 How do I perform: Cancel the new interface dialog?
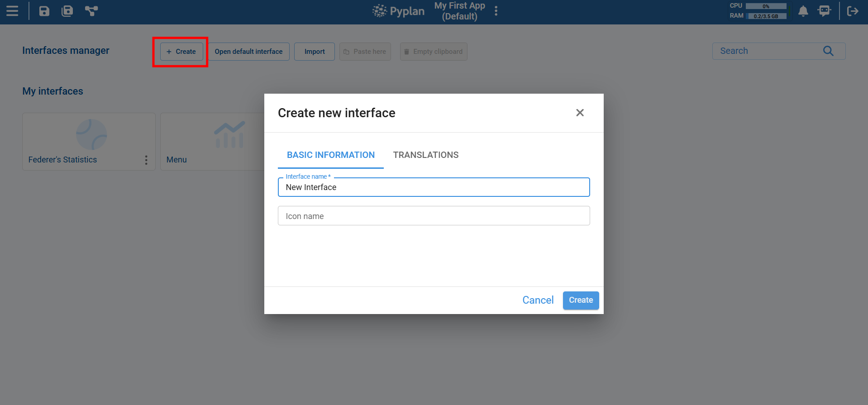(x=538, y=300)
